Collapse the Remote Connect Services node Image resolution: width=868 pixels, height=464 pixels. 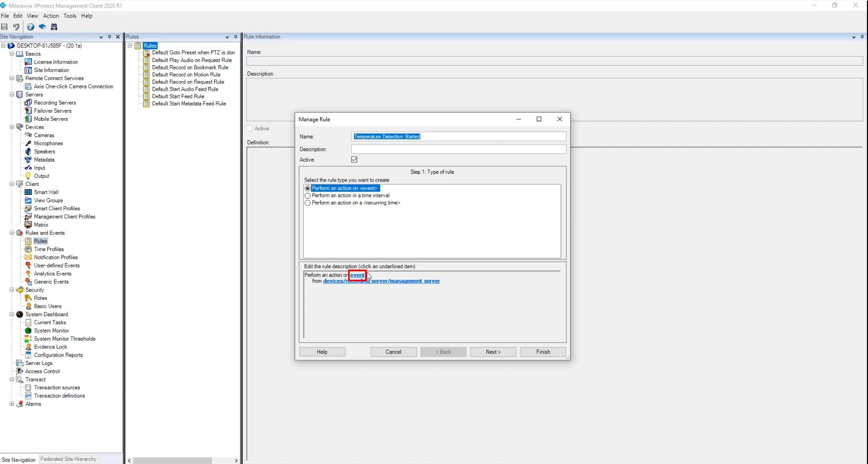(x=12, y=78)
